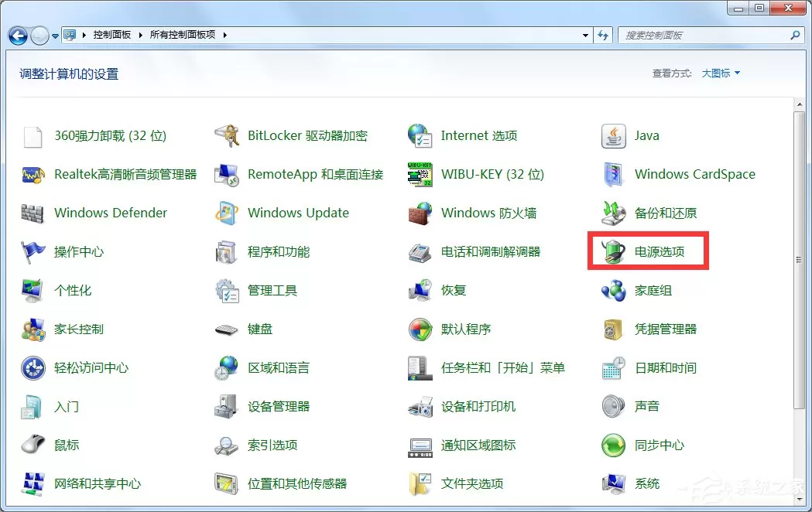Viewport: 812px width, 512px height.
Task: Open the 程序和功能 icon
Action: (x=226, y=252)
